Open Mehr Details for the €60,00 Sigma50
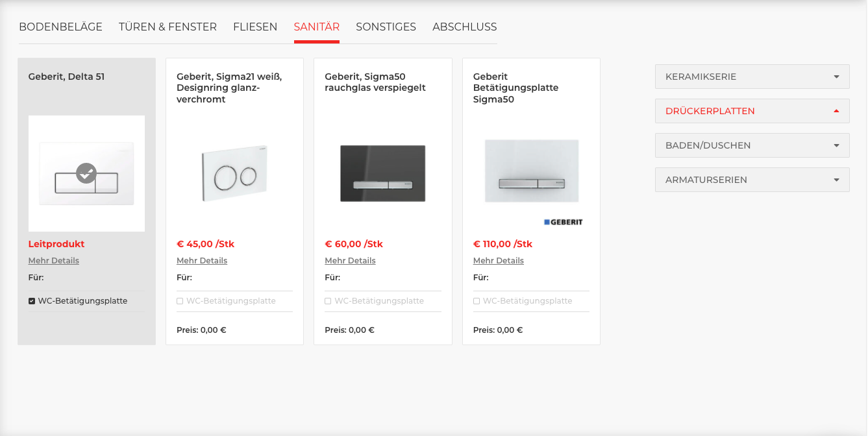The image size is (868, 436). click(350, 261)
